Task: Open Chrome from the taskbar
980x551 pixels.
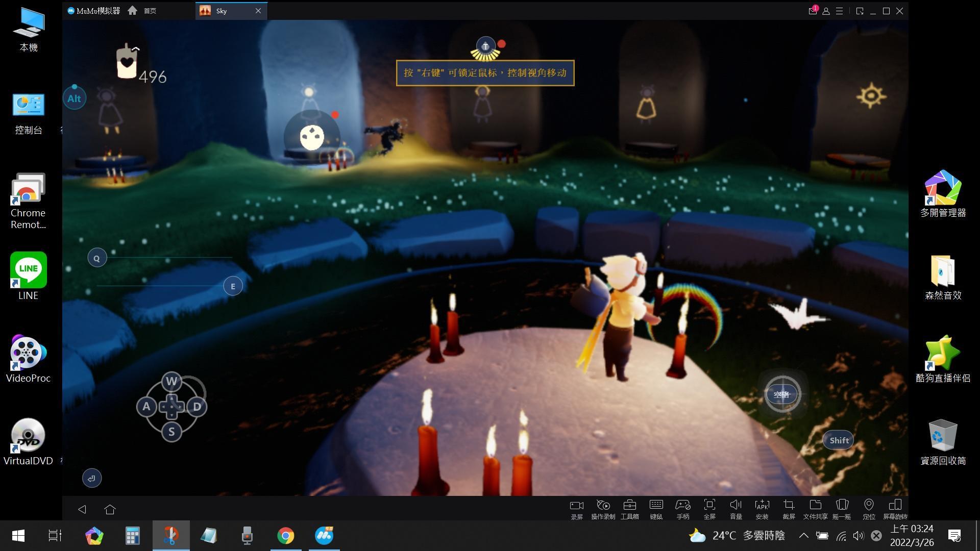Action: (x=286, y=536)
